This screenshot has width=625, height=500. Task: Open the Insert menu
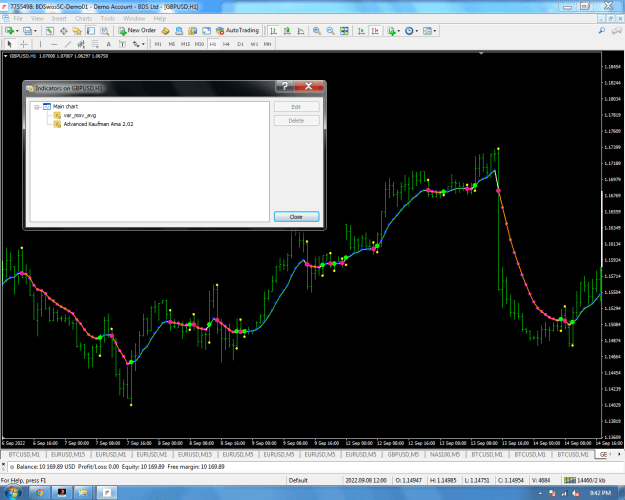point(59,18)
